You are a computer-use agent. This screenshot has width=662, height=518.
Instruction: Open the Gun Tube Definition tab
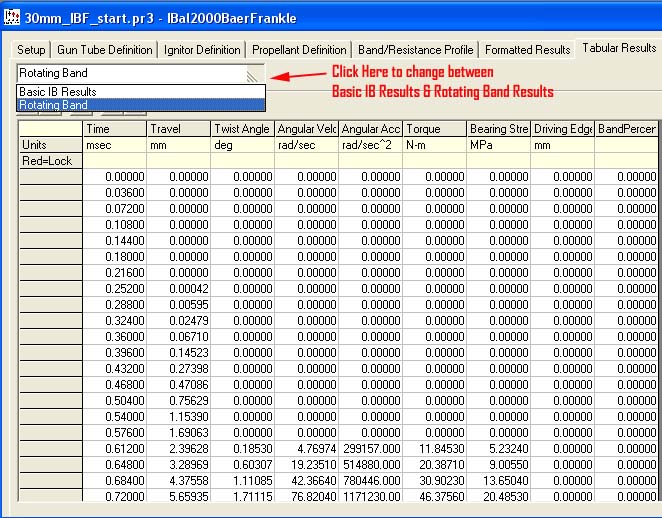(104, 50)
